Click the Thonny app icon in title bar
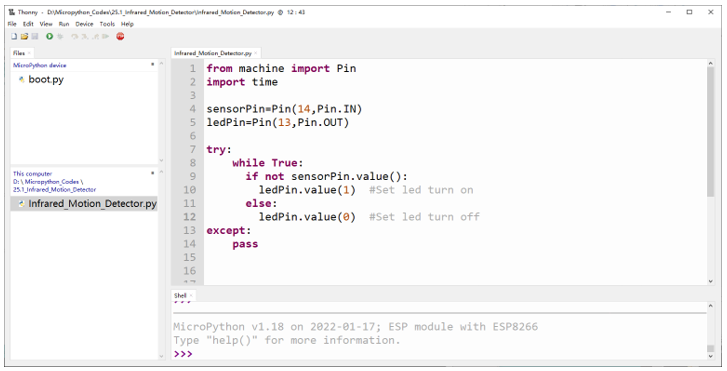Image resolution: width=727 pixels, height=371 pixels. (x=12, y=12)
